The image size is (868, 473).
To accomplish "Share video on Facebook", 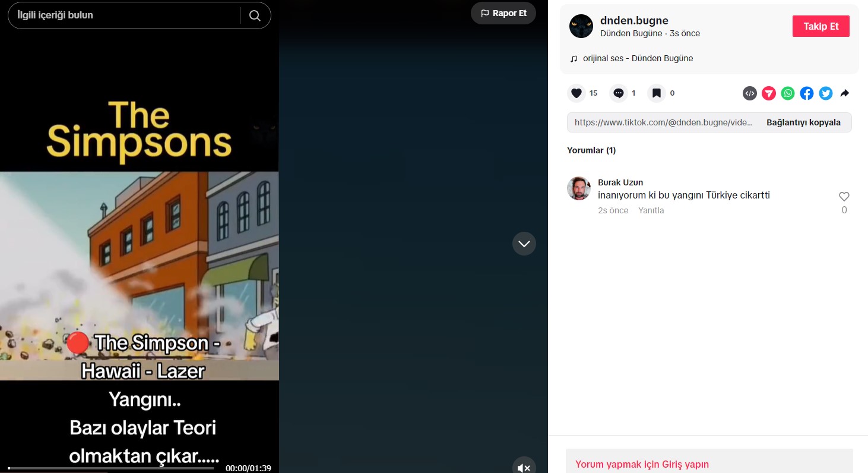I will pyautogui.click(x=807, y=93).
